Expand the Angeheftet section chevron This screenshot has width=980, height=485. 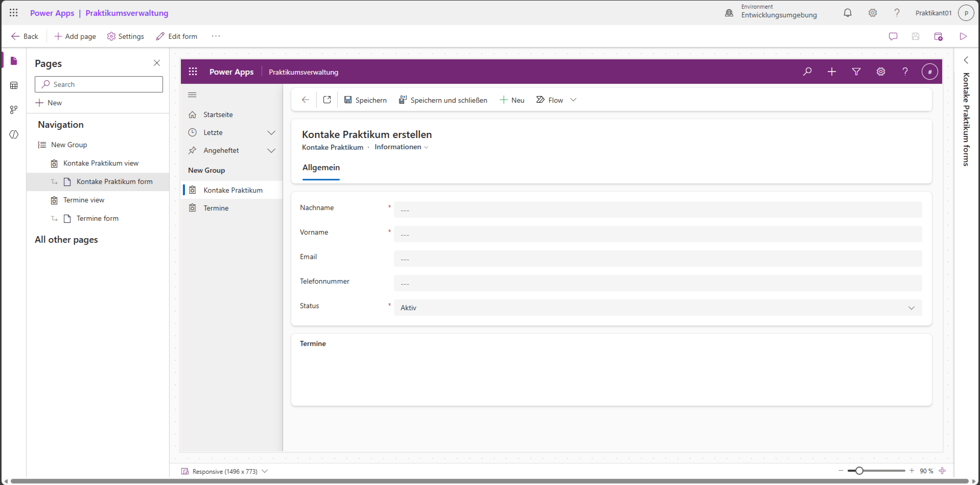[271, 151]
